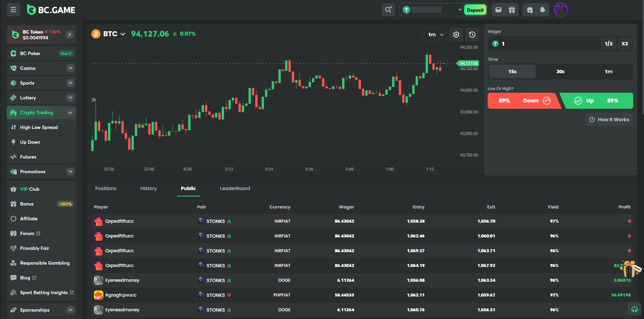Expand the Sponsorships menu chevron
This screenshot has height=319, width=644.
point(70,310)
